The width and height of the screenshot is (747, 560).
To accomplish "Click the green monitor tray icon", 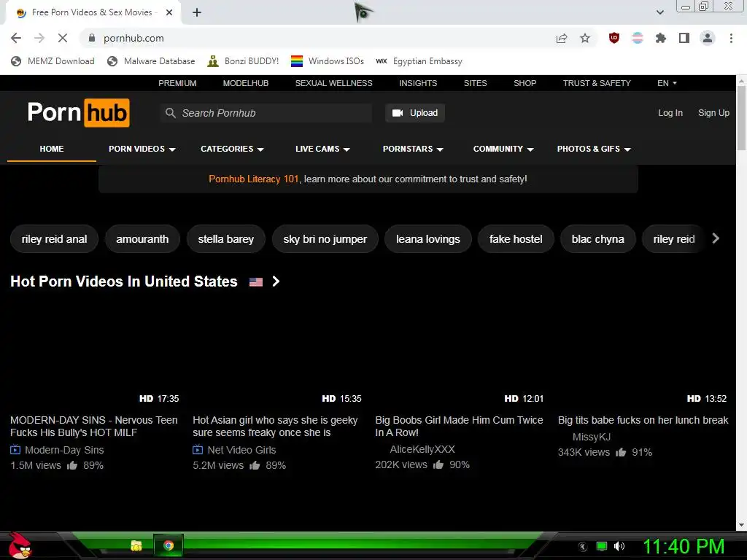I will point(602,546).
